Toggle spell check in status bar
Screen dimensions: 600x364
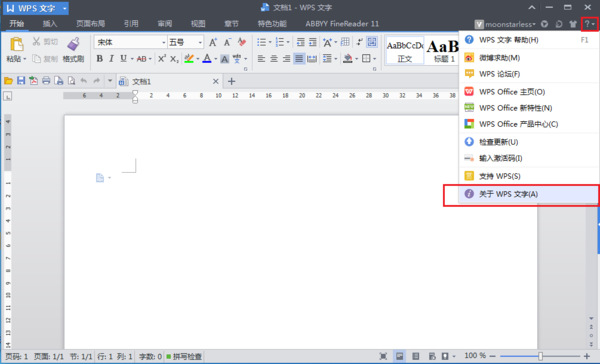point(184,357)
